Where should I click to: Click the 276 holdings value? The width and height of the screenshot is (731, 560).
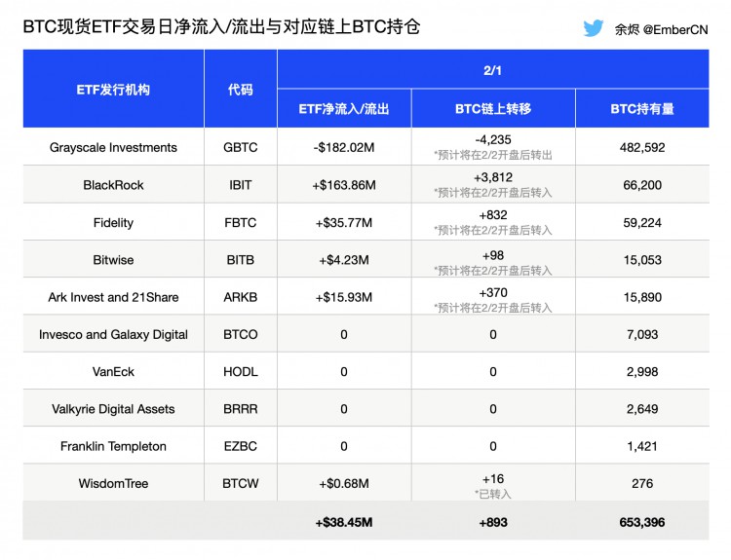(642, 484)
